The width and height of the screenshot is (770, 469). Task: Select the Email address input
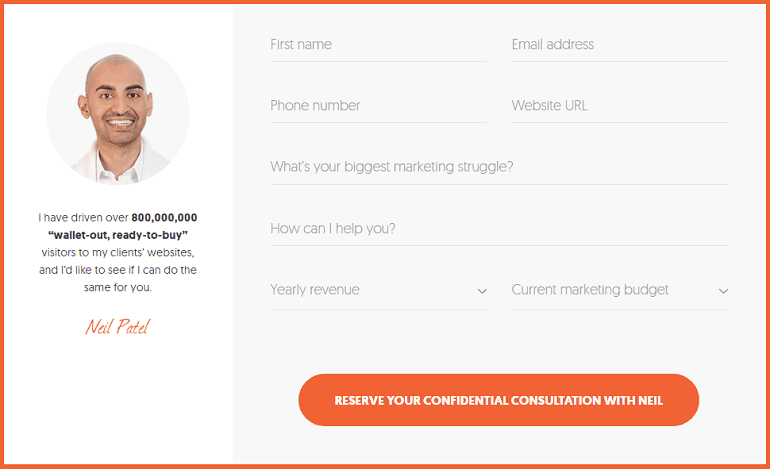(x=620, y=45)
